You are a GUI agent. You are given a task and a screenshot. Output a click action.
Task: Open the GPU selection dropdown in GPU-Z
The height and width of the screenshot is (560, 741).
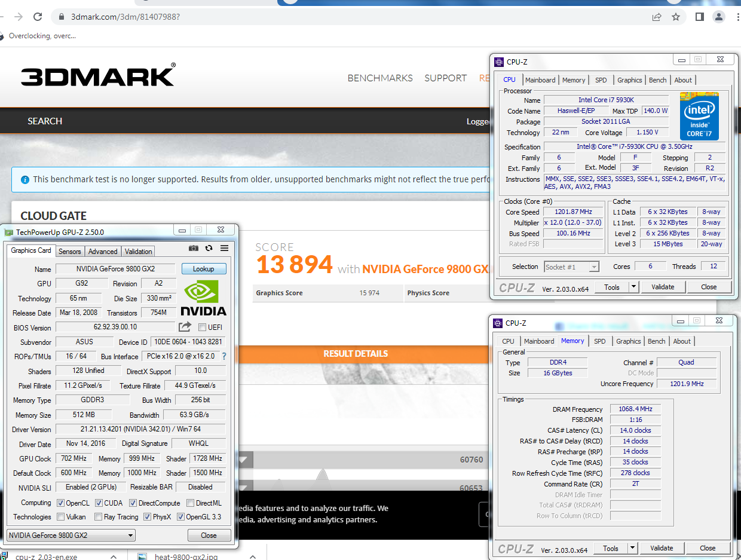click(71, 535)
